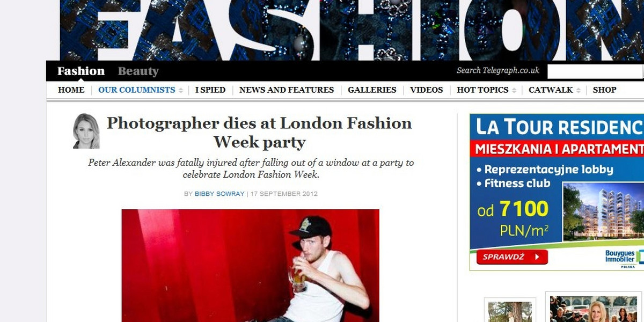Click the Search Telegraph.co.uk input field

[x=595, y=71]
